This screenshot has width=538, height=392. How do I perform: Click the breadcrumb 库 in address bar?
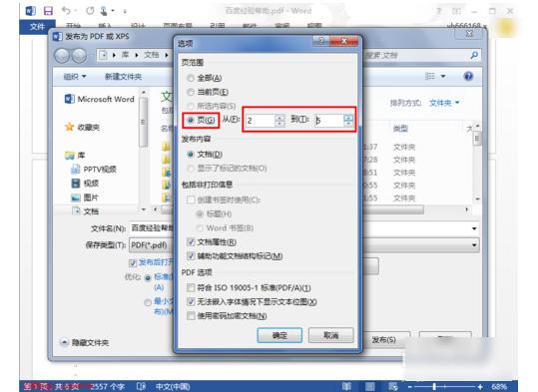[x=125, y=55]
